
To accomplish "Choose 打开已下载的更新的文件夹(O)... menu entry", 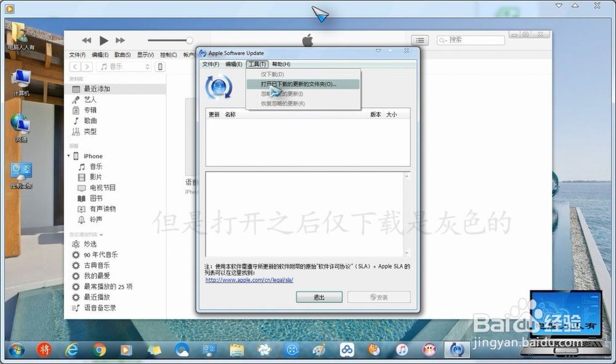I will pos(303,84).
